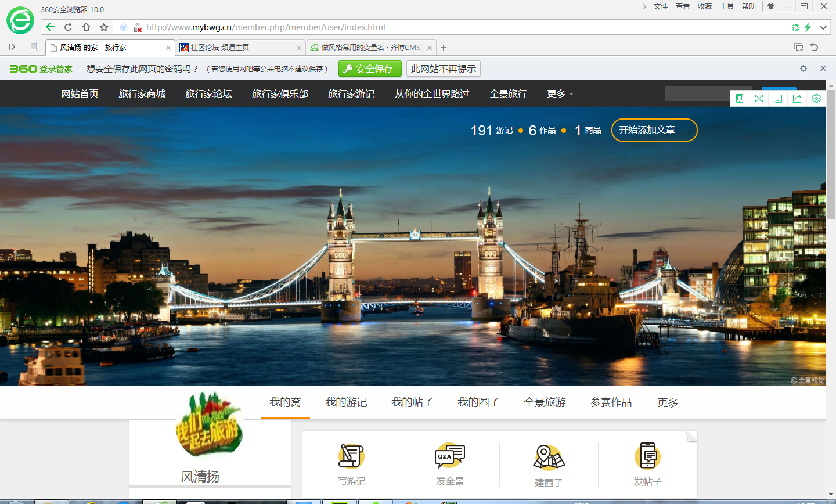Image resolution: width=836 pixels, height=504 pixels.
Task: Toggle the lightning speed mode icon
Action: (x=808, y=27)
